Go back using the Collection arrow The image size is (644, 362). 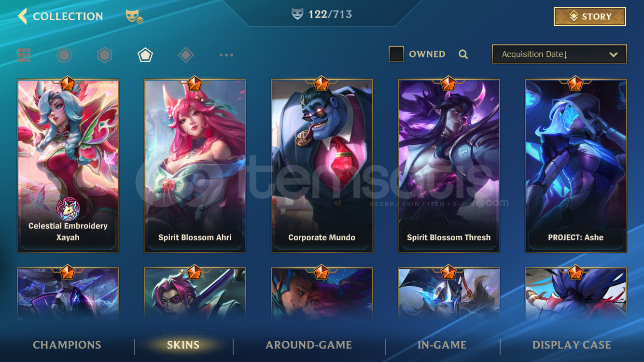point(22,16)
